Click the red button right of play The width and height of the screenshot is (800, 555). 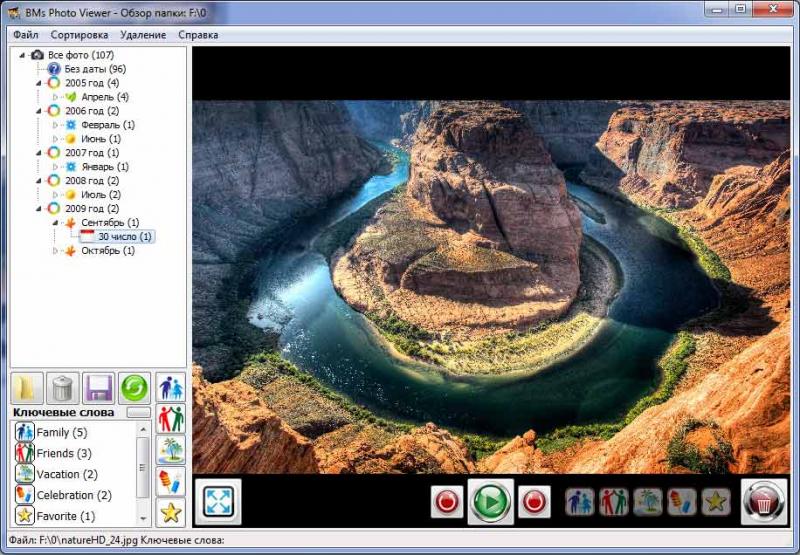(x=534, y=502)
